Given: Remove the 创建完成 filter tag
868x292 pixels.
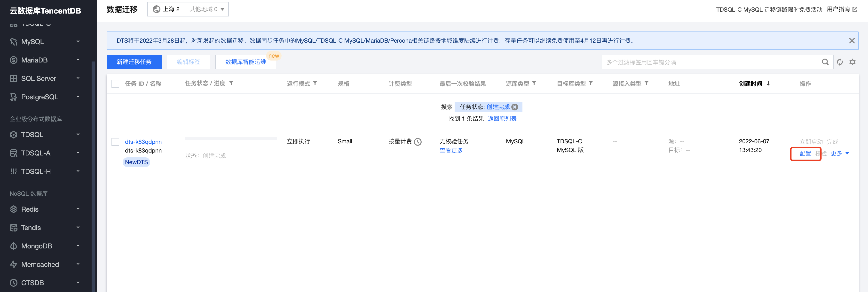Looking at the screenshot, I should (x=514, y=107).
